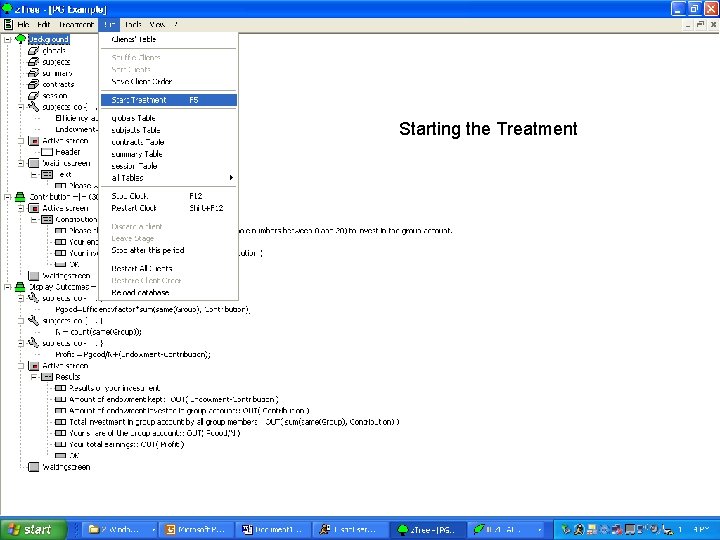This screenshot has height=540, width=720.
Task: Choose session Table in Run menu
Action: click(169, 166)
